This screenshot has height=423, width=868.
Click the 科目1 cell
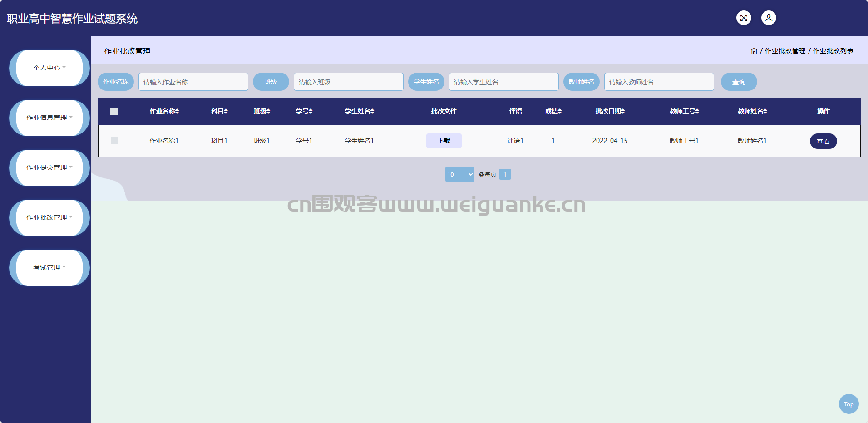(219, 141)
